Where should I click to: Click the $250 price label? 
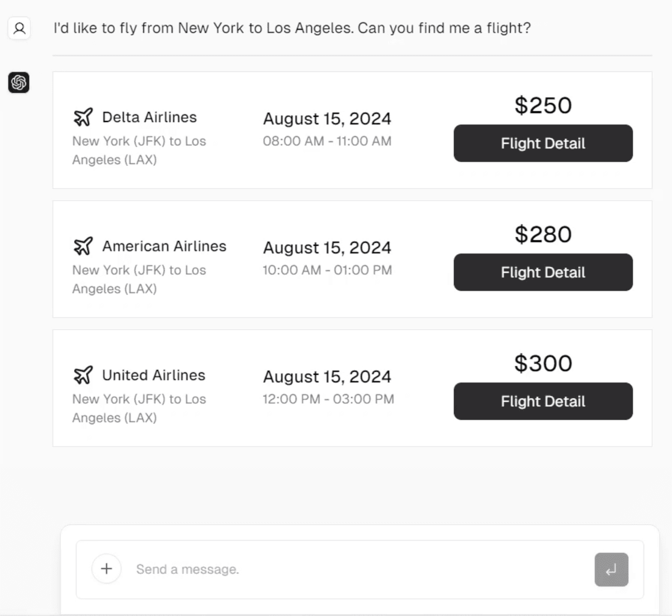pos(543,105)
